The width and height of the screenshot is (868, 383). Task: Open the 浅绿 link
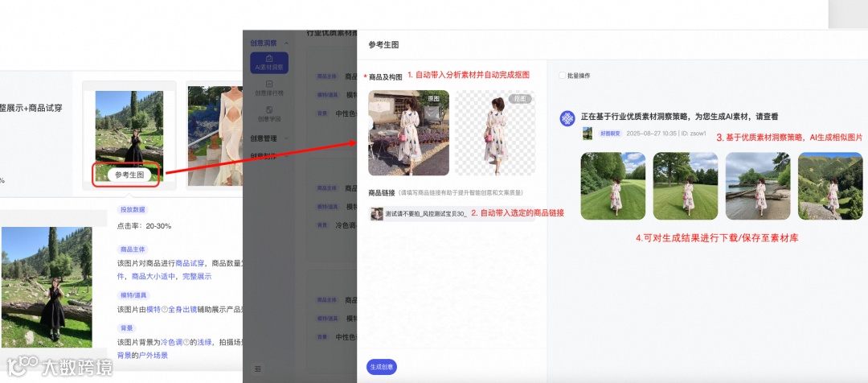pos(205,343)
